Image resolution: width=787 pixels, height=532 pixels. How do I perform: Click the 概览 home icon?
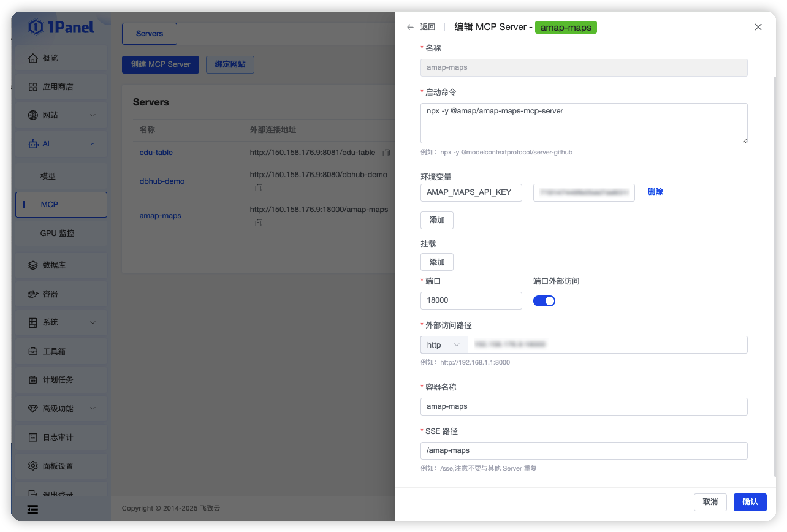click(x=33, y=58)
